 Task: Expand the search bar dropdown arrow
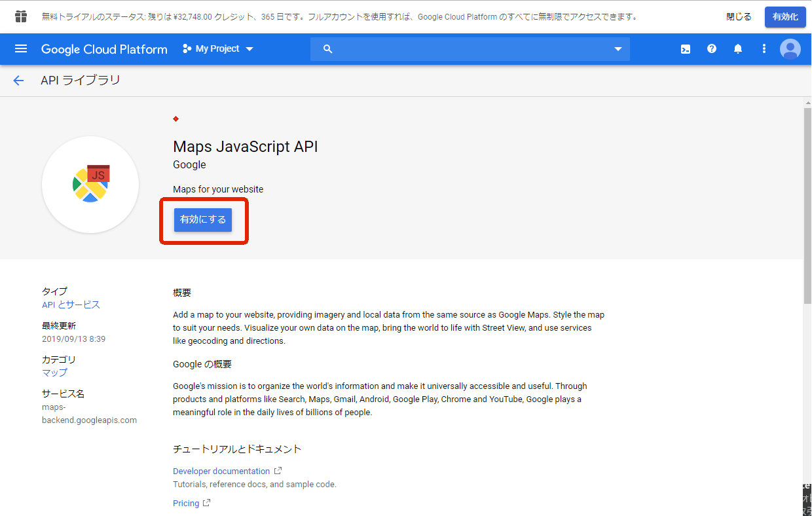618,49
